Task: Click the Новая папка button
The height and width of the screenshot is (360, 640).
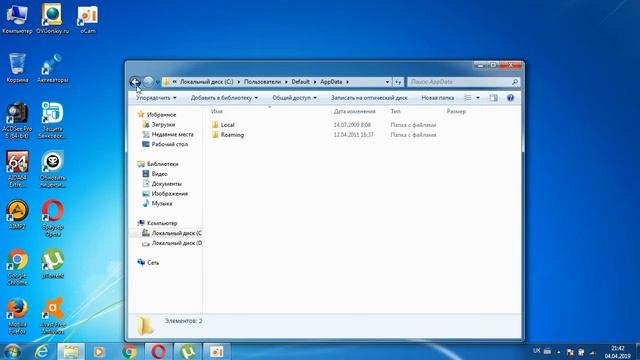Action: 438,98
